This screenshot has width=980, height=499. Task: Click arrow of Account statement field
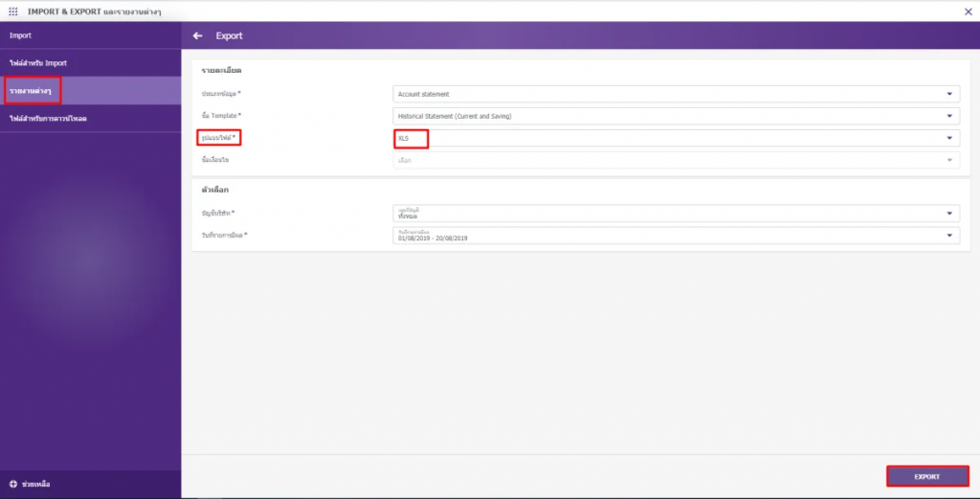(949, 94)
